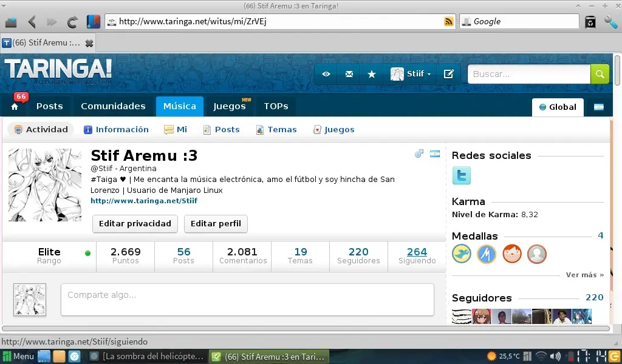The width and height of the screenshot is (622, 364).
Task: Open the bookmarks book icon
Action: [x=93, y=21]
